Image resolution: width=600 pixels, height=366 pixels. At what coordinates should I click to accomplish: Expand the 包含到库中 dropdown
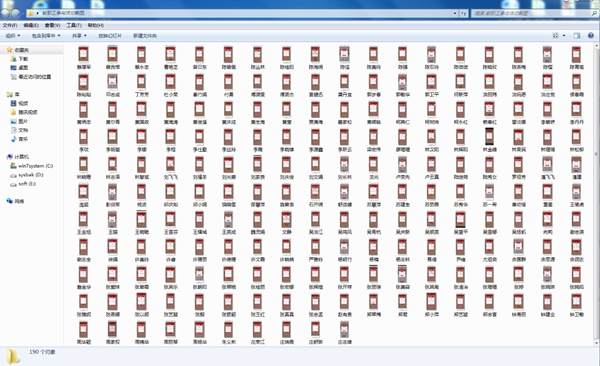tap(46, 36)
